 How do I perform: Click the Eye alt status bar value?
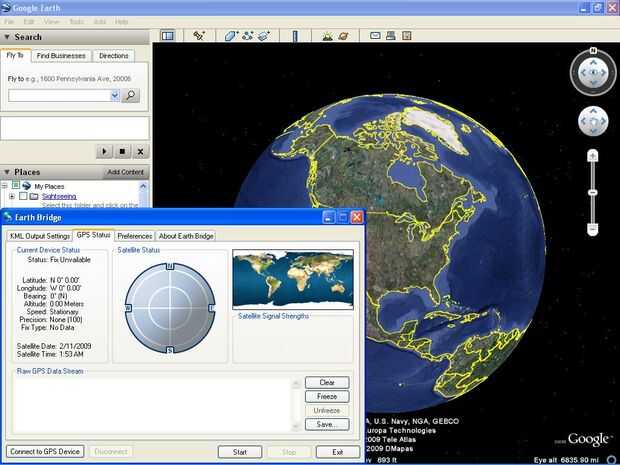(x=567, y=460)
